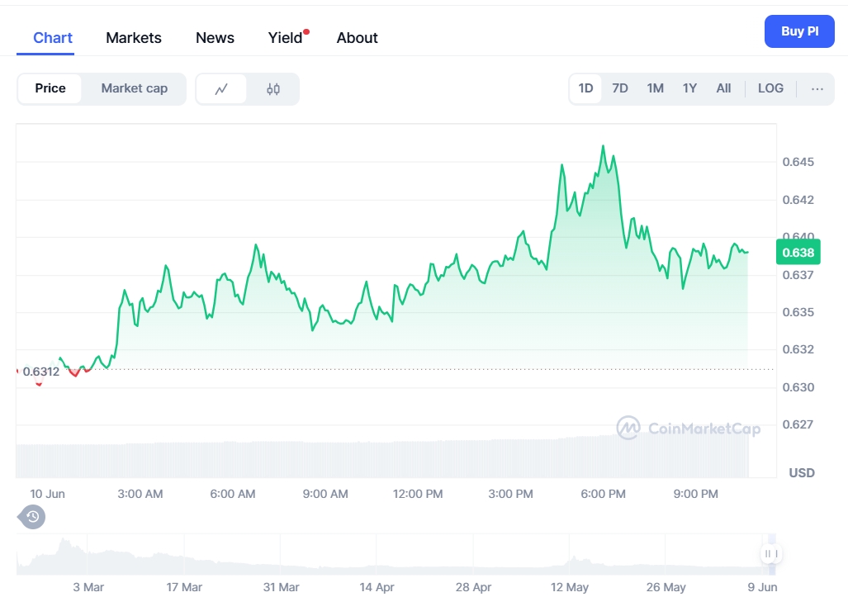Open the Markets tab
This screenshot has width=848, height=616.
click(x=134, y=38)
